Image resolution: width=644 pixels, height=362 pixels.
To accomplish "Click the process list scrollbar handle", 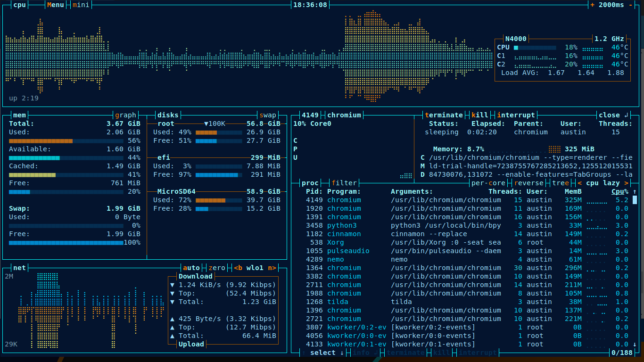I will click(x=635, y=200).
